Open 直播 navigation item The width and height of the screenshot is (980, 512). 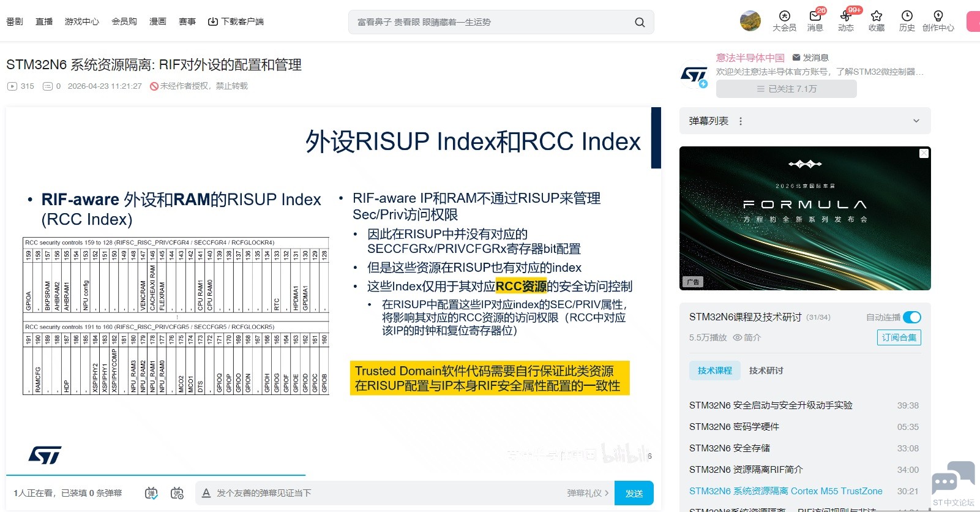pyautogui.click(x=44, y=21)
